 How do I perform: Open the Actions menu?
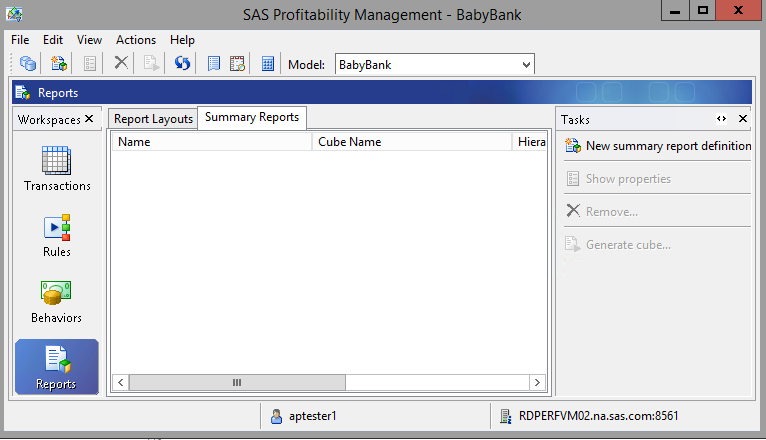(x=136, y=40)
